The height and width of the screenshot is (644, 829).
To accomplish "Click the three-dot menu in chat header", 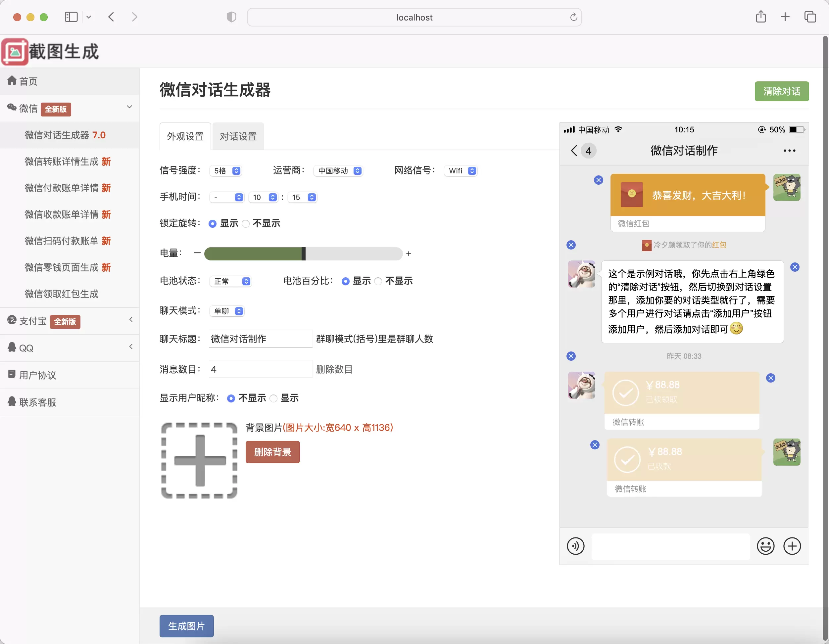I will [790, 151].
